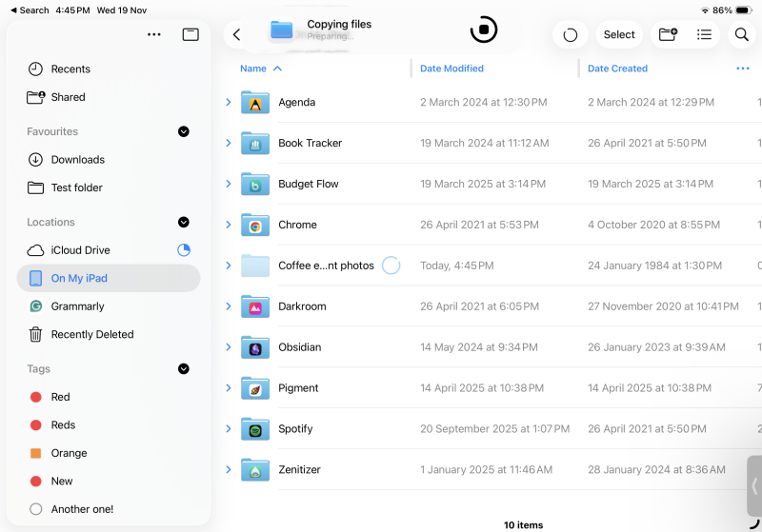Click the Shared folder icon

click(36, 97)
